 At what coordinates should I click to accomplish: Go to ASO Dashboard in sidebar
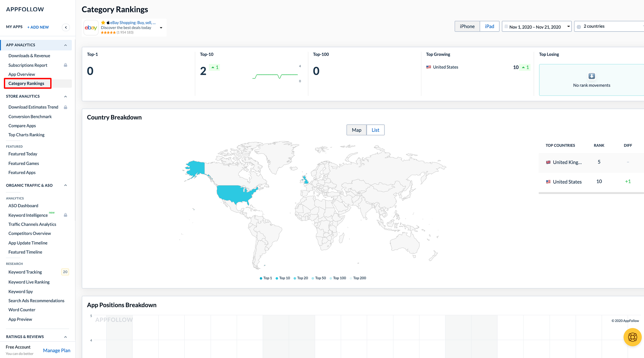click(23, 206)
